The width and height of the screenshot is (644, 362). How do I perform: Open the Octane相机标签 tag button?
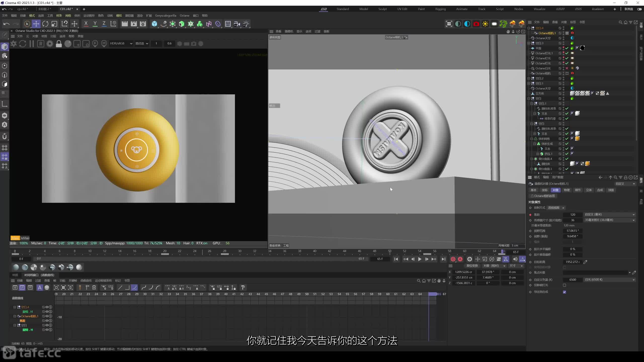pos(543,196)
